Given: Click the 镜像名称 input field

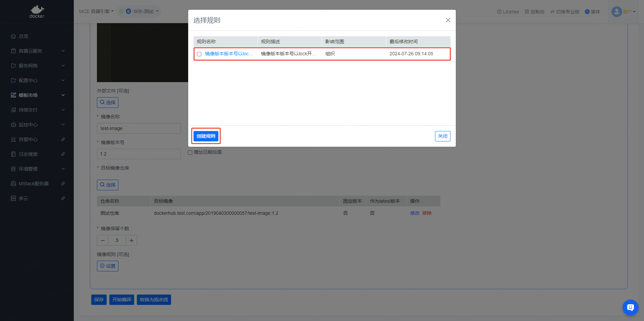Looking at the screenshot, I should 139,128.
